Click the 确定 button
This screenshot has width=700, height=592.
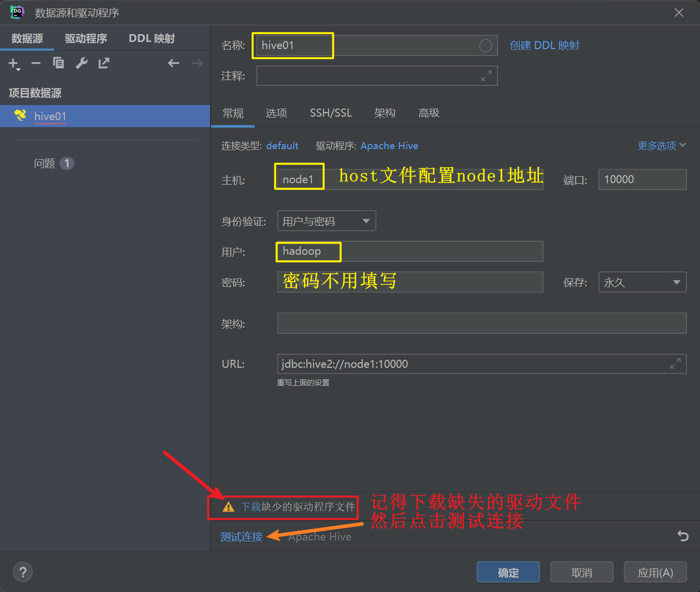[x=508, y=572]
